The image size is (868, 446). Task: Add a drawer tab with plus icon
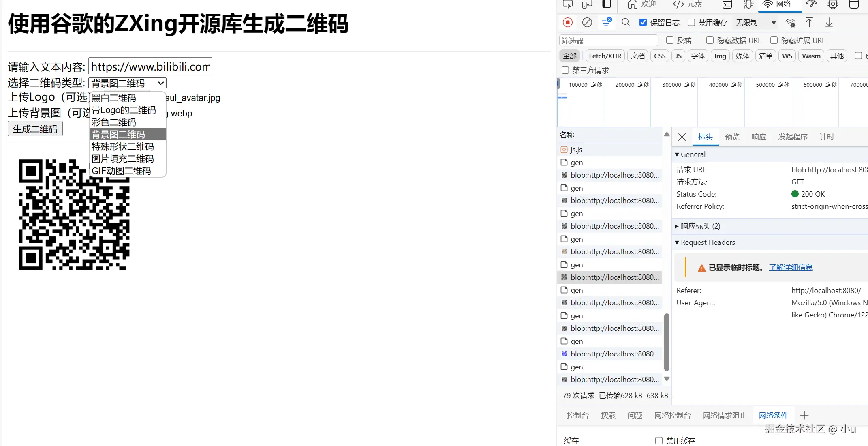(804, 415)
